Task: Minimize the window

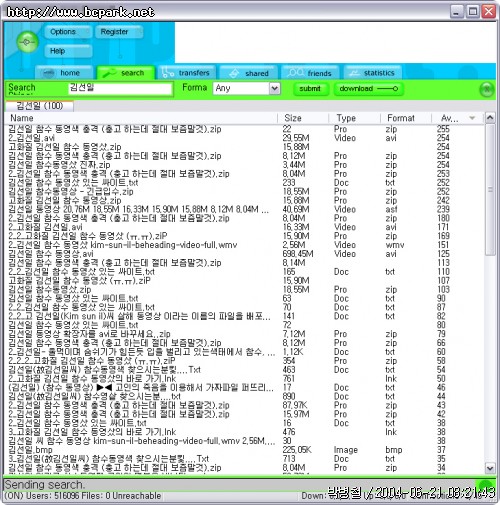Action: tap(456, 12)
